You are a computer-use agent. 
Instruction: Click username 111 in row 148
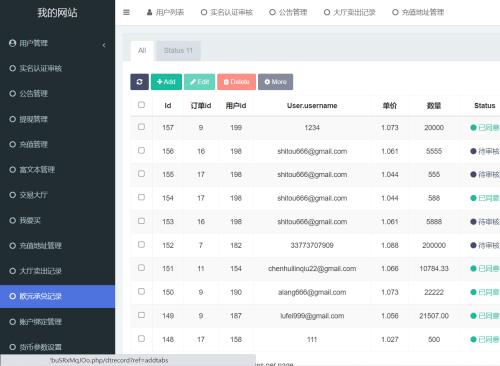[x=312, y=339]
